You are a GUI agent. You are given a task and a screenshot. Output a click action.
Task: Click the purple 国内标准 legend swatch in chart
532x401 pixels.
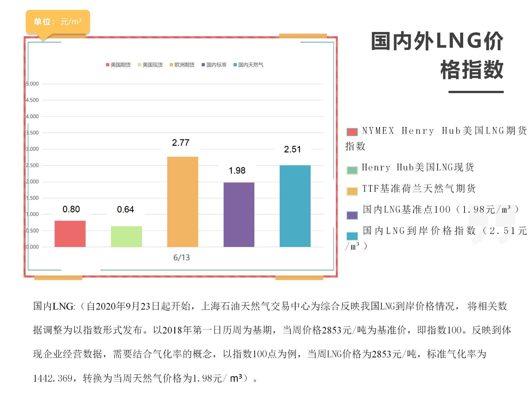(203, 65)
